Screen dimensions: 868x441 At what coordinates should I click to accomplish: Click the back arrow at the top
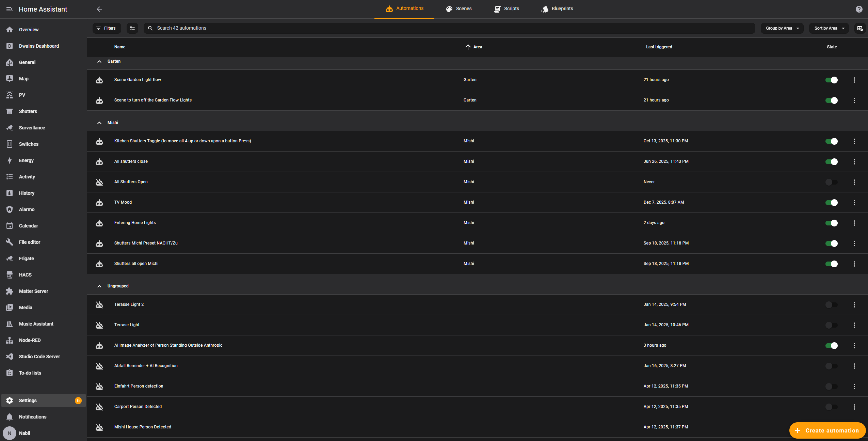click(99, 9)
